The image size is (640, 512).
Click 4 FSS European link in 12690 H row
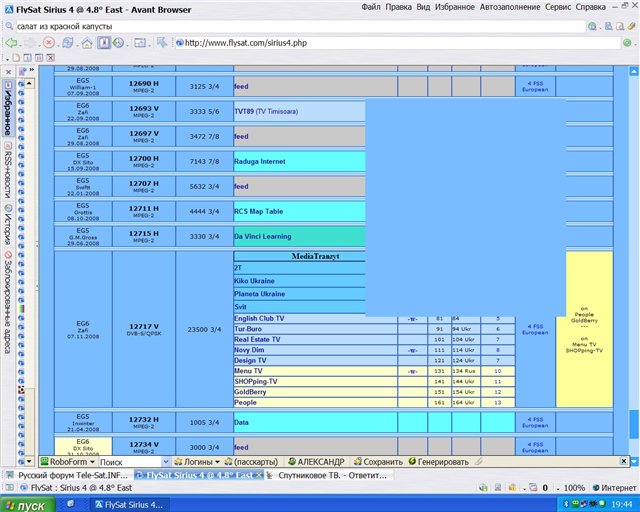[x=535, y=86]
